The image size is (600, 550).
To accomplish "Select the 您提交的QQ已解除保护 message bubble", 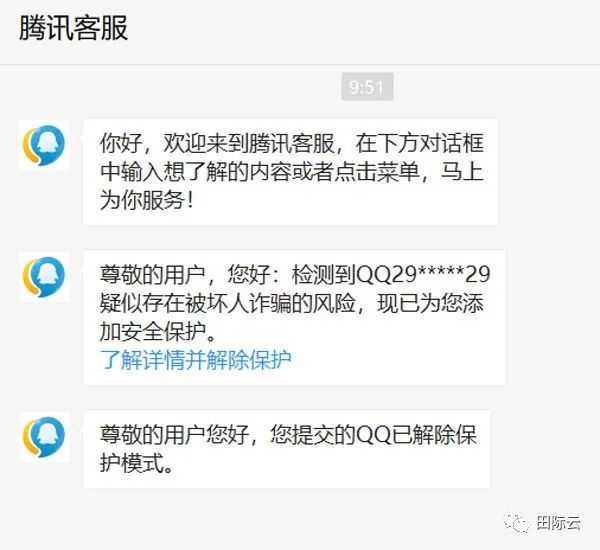I will 287,449.
